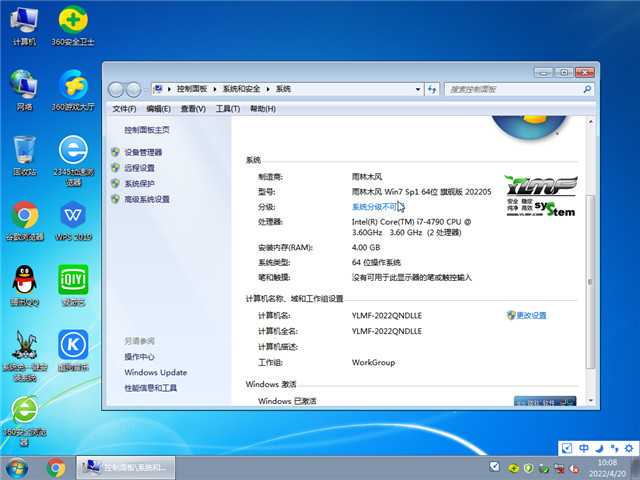Launch Chrome from the taskbar
Image resolution: width=640 pixels, height=480 pixels.
click(x=56, y=468)
